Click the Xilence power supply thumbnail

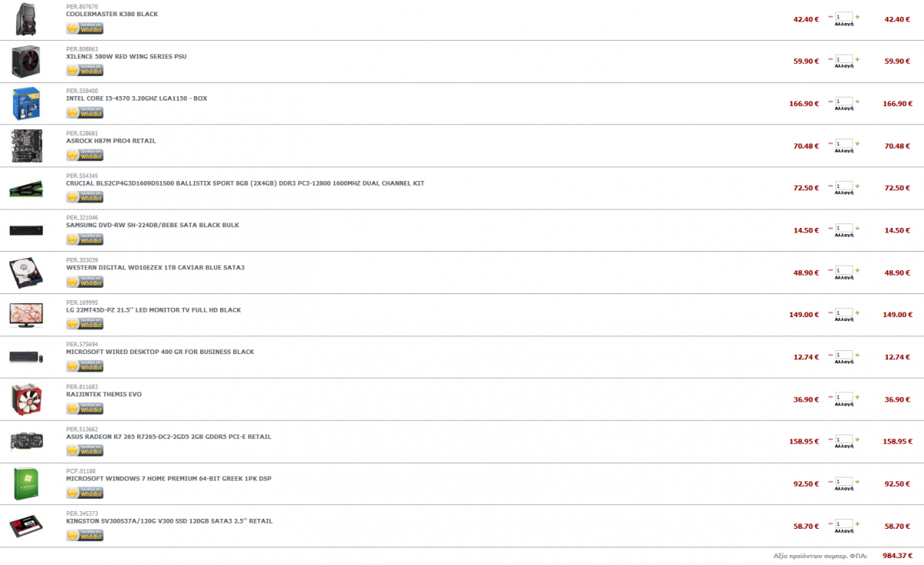(x=26, y=61)
